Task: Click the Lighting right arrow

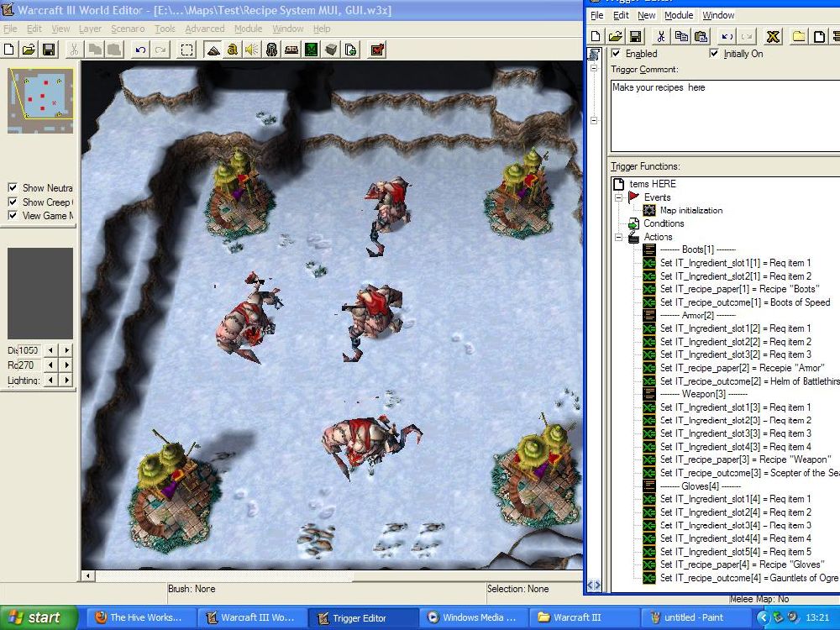Action: (66, 380)
